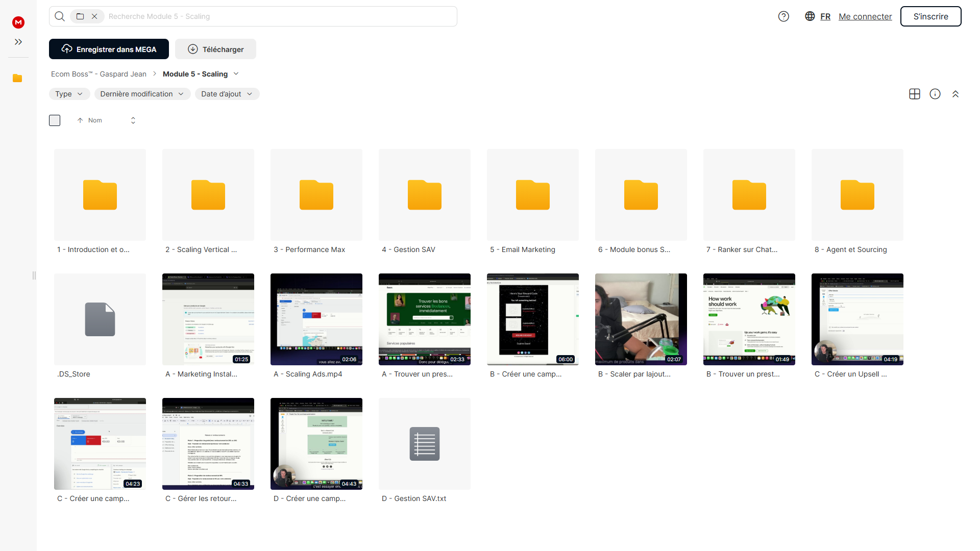Open Date d'ajout filter dropdown
Screen dimensions: 980x551
coord(227,94)
